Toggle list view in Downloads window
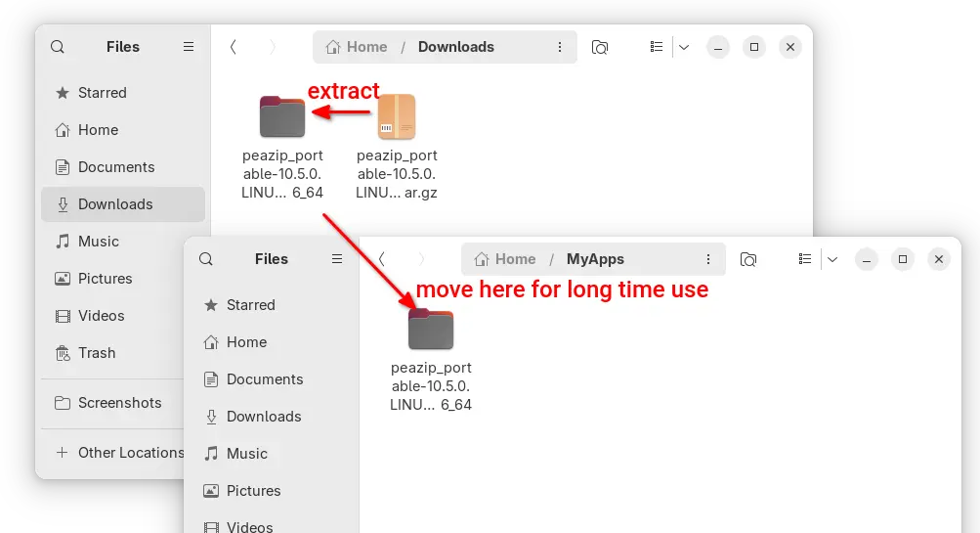 [x=657, y=47]
